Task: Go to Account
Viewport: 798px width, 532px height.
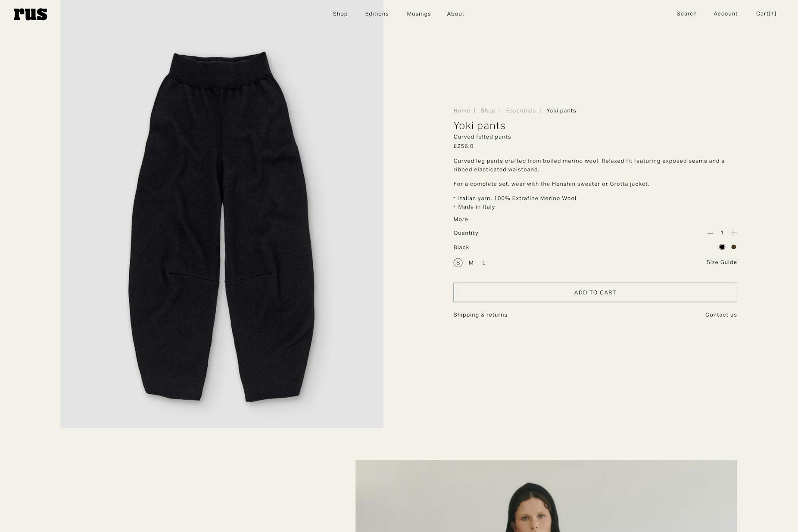Action: pyautogui.click(x=726, y=14)
